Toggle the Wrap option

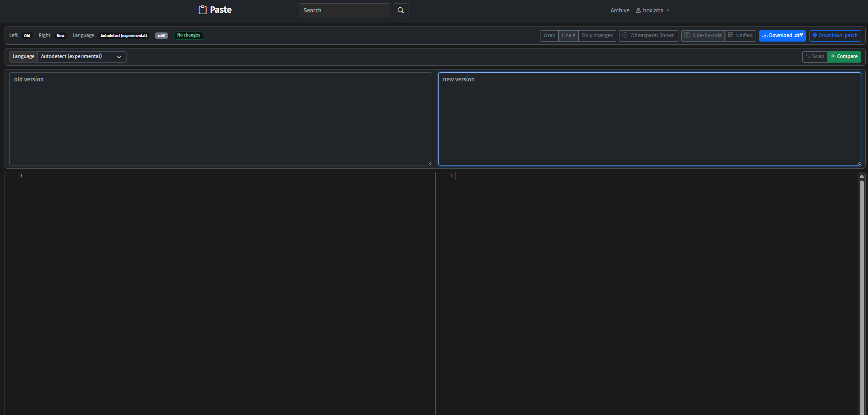549,36
